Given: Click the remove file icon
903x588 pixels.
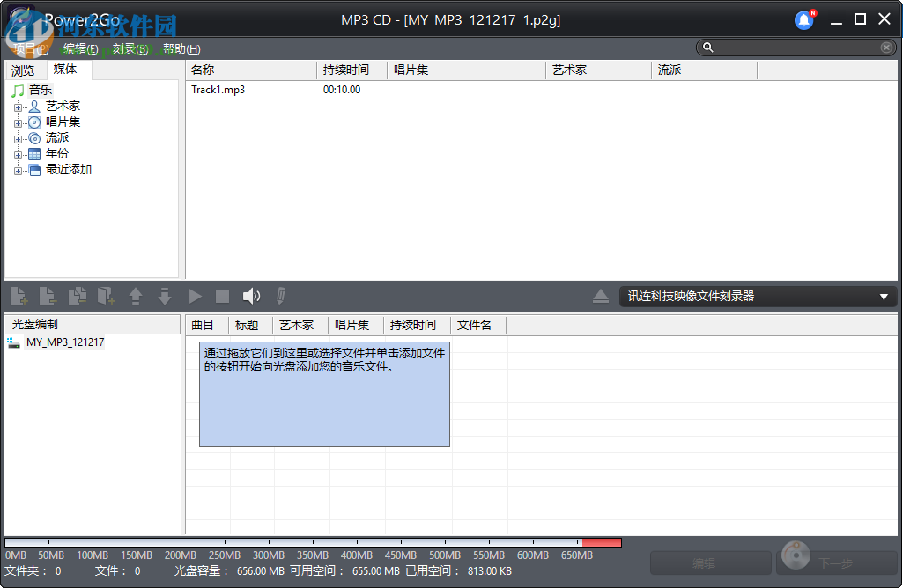Looking at the screenshot, I should tap(48, 296).
